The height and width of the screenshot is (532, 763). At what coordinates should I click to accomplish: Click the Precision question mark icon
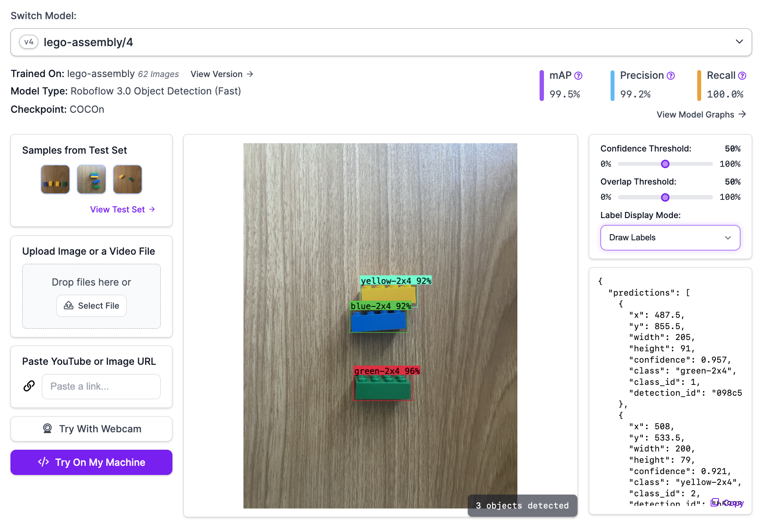(670, 75)
